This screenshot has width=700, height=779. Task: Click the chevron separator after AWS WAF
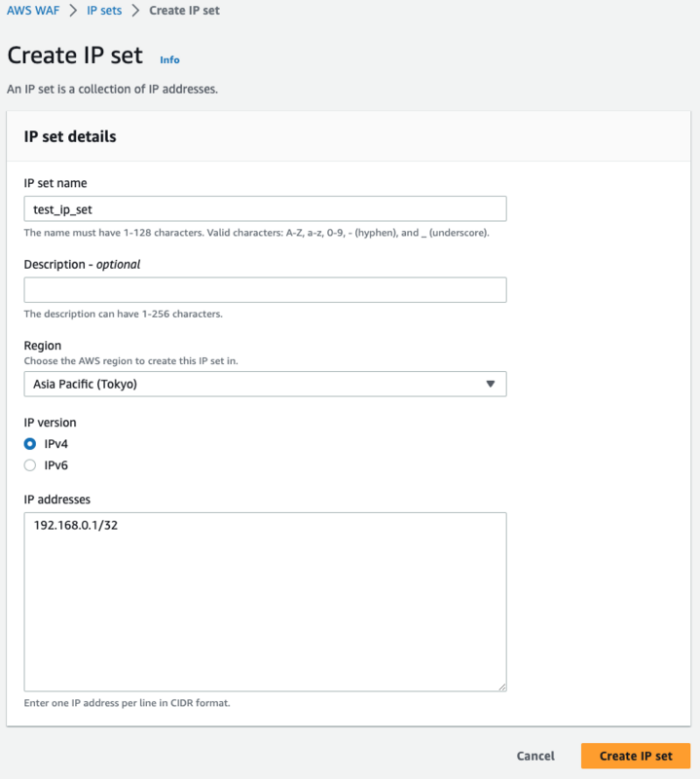pyautogui.click(x=73, y=11)
